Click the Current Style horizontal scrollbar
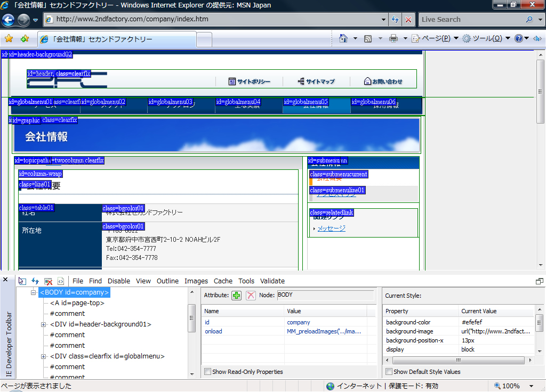546x392 pixels. click(x=458, y=360)
